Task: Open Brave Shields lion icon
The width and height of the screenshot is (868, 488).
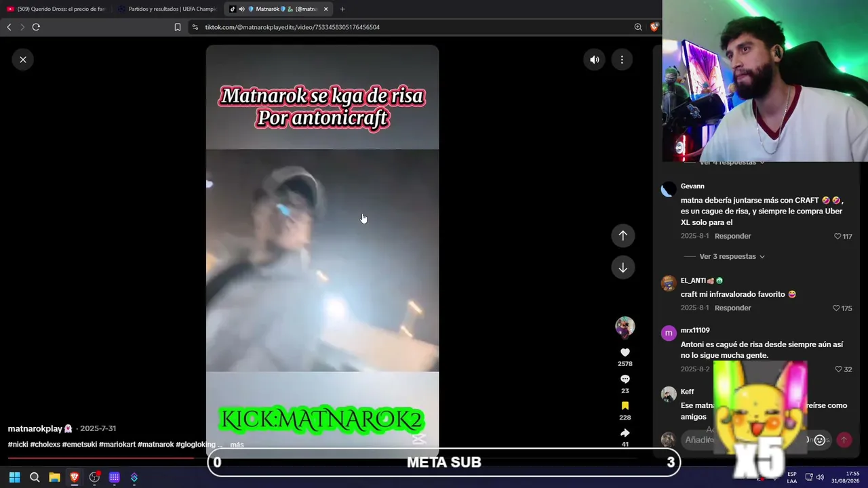Action: tap(654, 27)
